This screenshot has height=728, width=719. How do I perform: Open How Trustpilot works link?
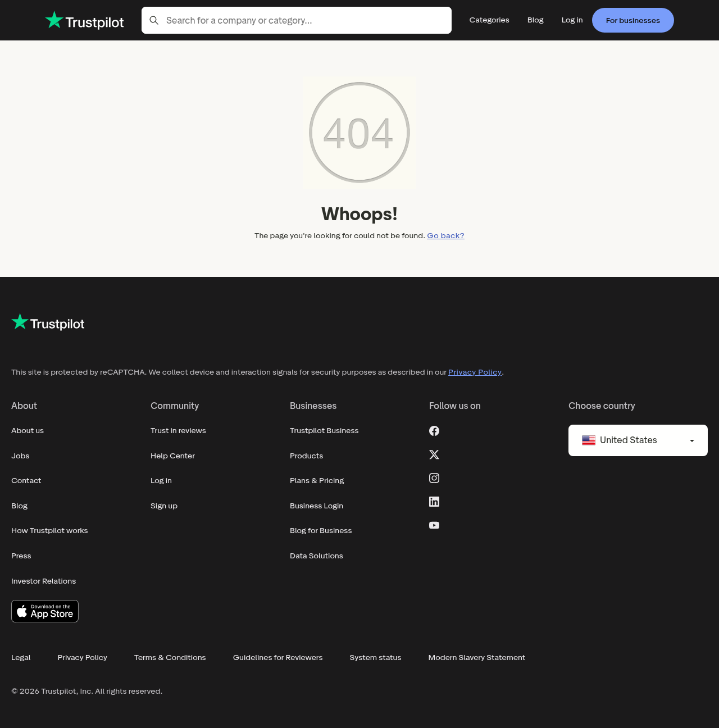tap(49, 530)
